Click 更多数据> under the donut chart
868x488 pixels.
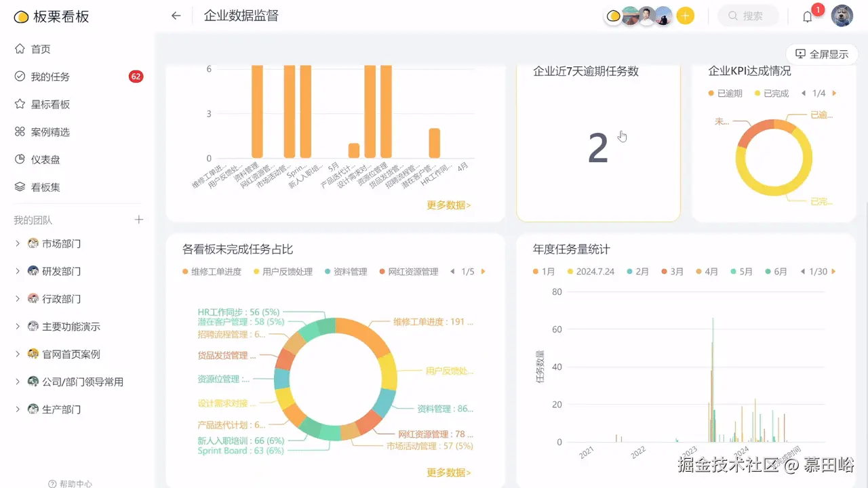point(449,472)
